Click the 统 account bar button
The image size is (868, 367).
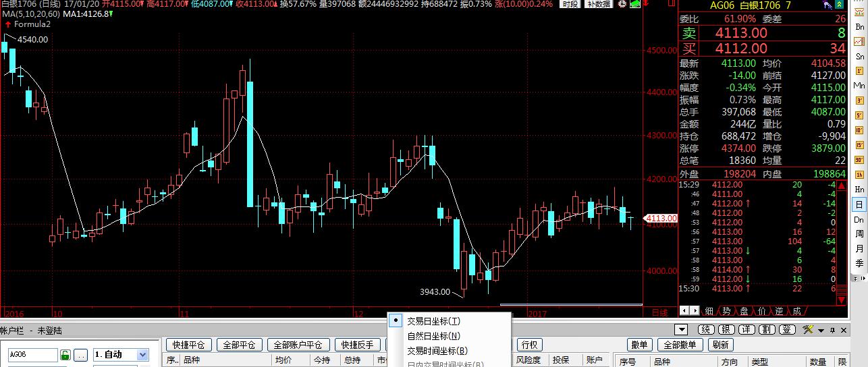point(706,329)
